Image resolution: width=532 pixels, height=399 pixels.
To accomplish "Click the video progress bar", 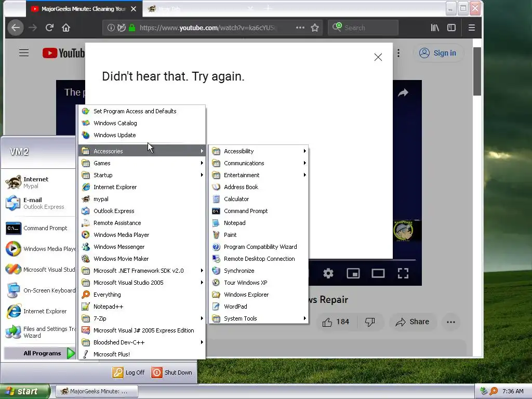I will tap(362, 260).
